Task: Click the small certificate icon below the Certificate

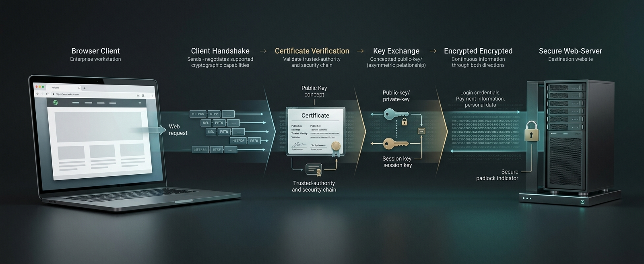Action: [314, 170]
